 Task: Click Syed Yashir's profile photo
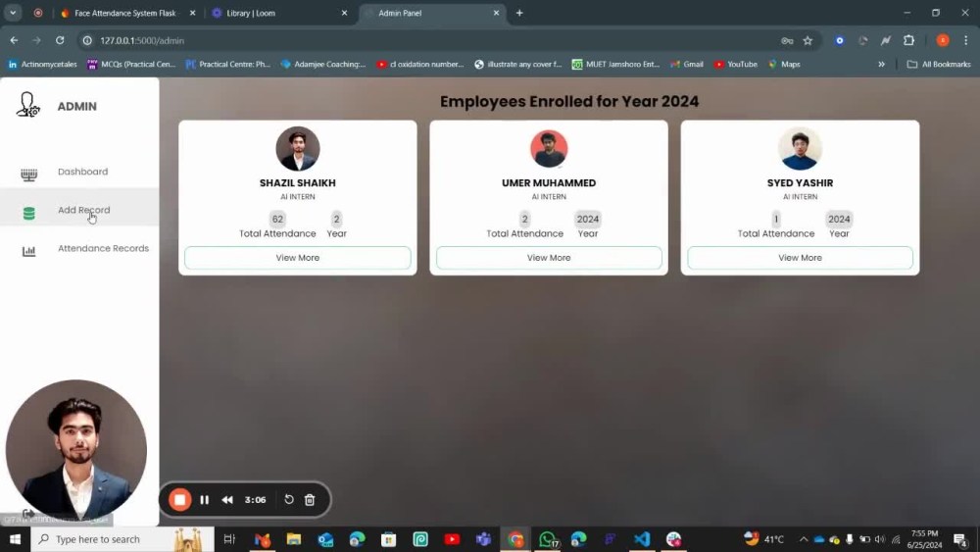[x=800, y=149]
